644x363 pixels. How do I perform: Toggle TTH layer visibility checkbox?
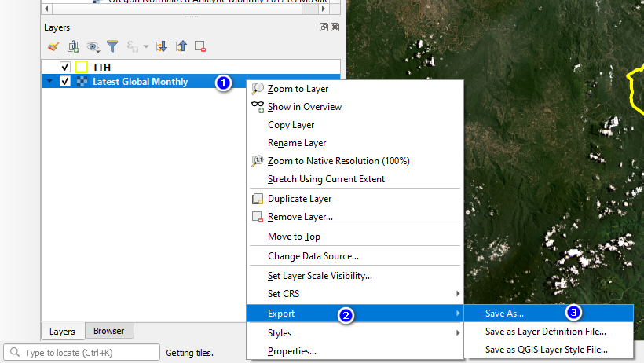[x=65, y=67]
